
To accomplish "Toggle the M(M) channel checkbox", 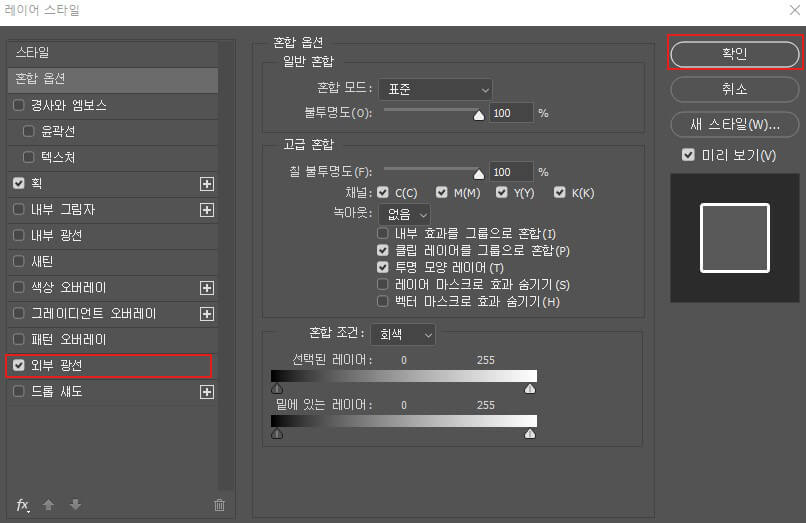I will point(442,192).
